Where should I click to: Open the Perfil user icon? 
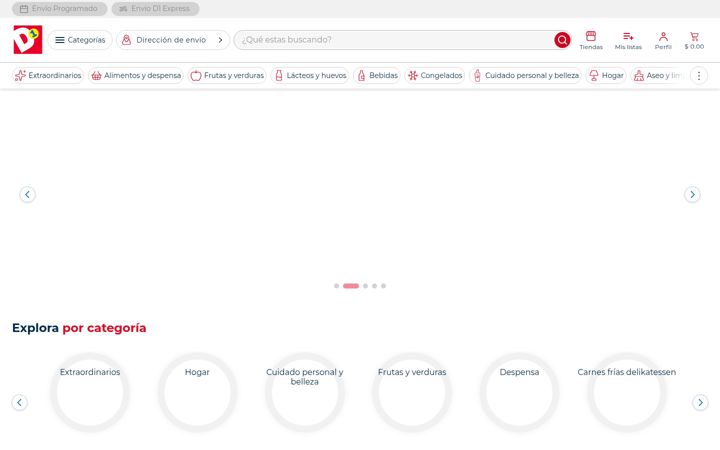coord(663,36)
